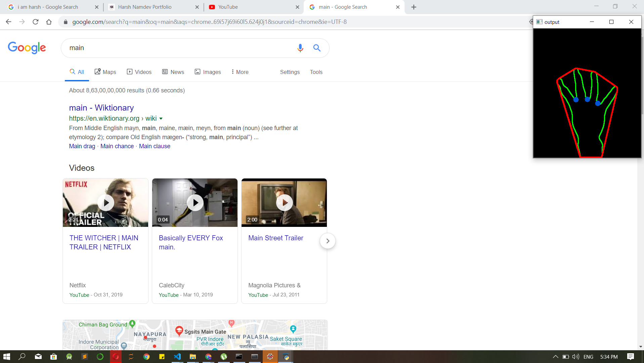Click the browser address bar URL
The width and height of the screenshot is (644, 363).
(209, 22)
